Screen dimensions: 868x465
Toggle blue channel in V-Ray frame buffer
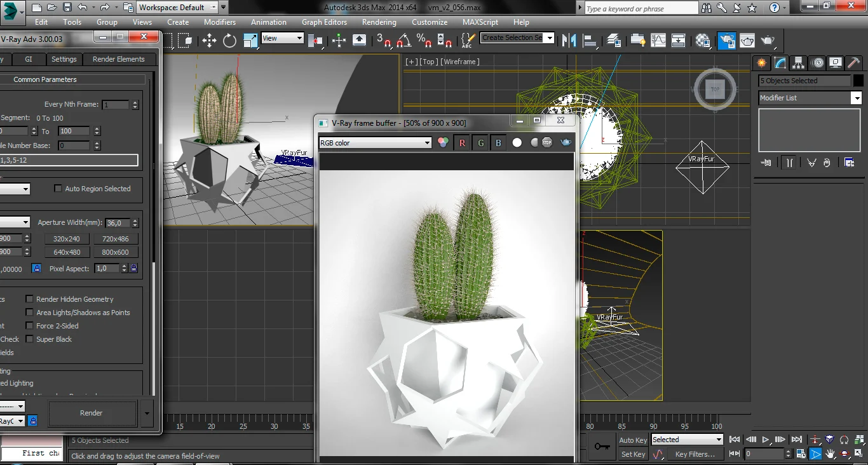(x=498, y=143)
